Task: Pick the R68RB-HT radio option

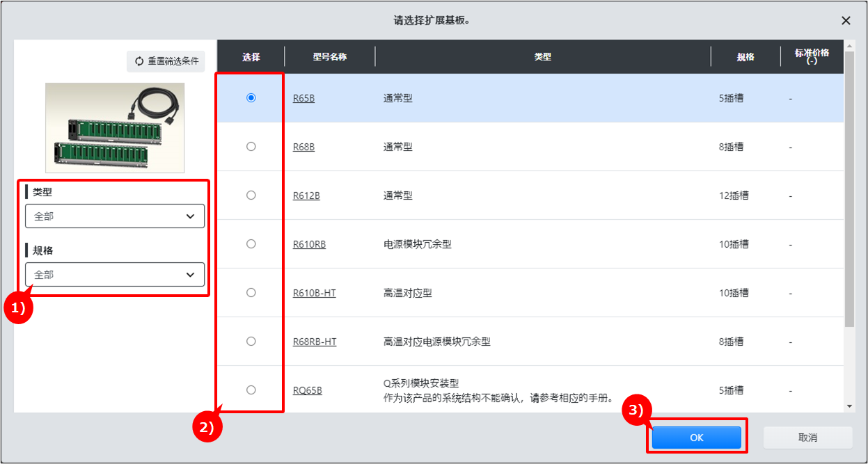Action: point(251,342)
